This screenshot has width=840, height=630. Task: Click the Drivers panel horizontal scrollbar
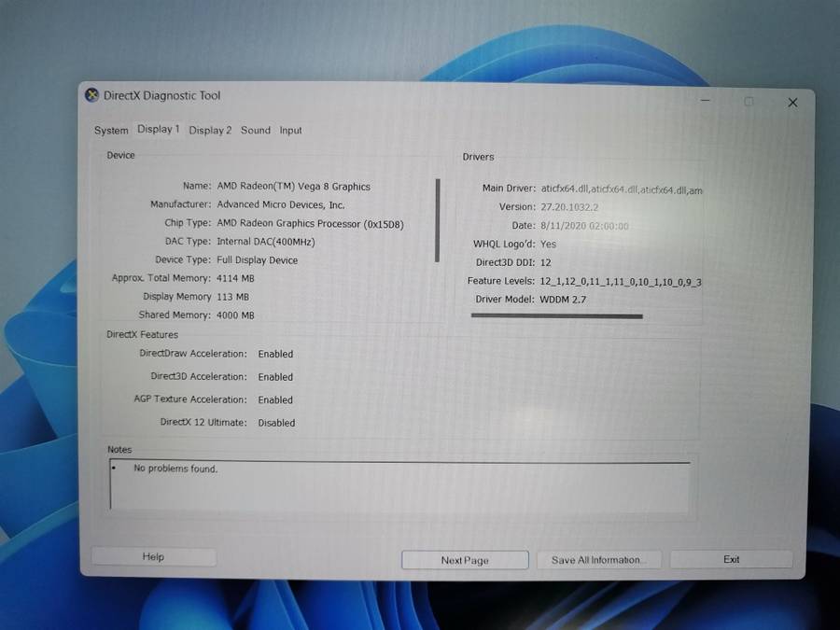[556, 316]
